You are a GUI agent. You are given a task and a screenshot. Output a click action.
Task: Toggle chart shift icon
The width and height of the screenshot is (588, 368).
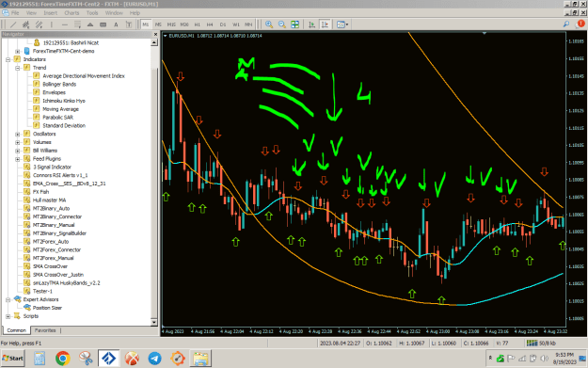pyautogui.click(x=325, y=24)
